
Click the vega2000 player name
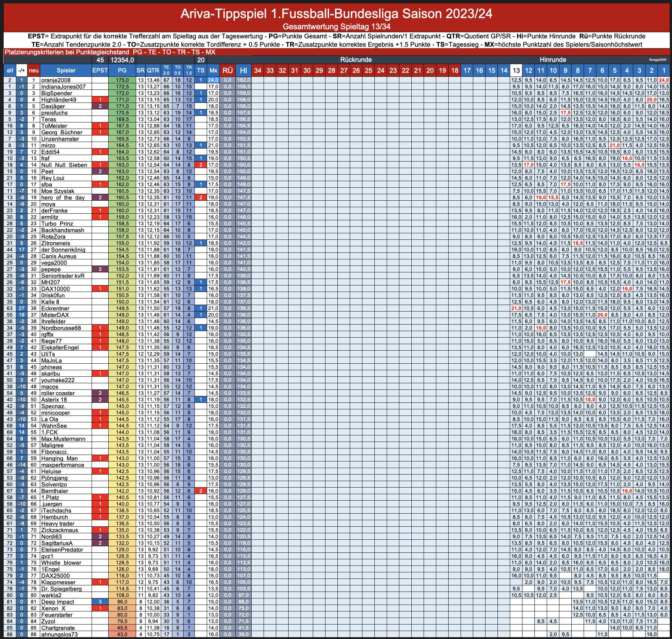point(54,263)
